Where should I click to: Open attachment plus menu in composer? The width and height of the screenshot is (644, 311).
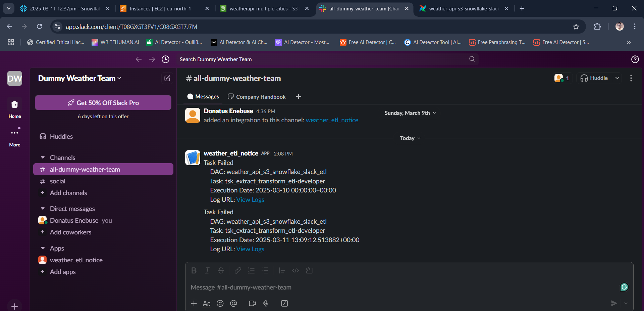click(x=194, y=304)
